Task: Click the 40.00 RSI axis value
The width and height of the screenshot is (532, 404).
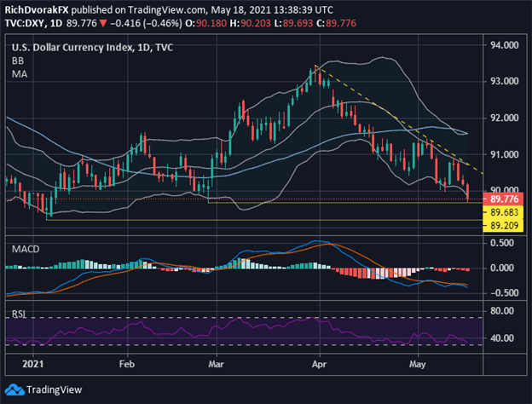Action: [502, 338]
